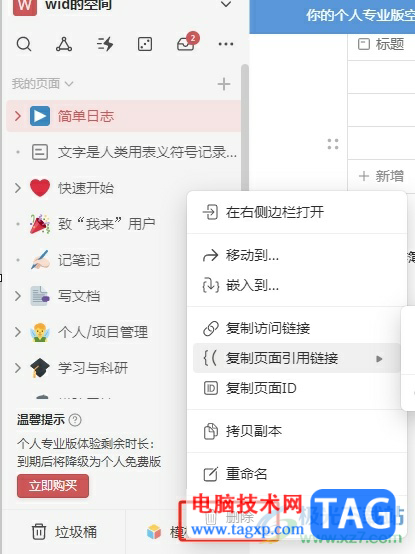Open the three-dot more options icon

coord(226,44)
